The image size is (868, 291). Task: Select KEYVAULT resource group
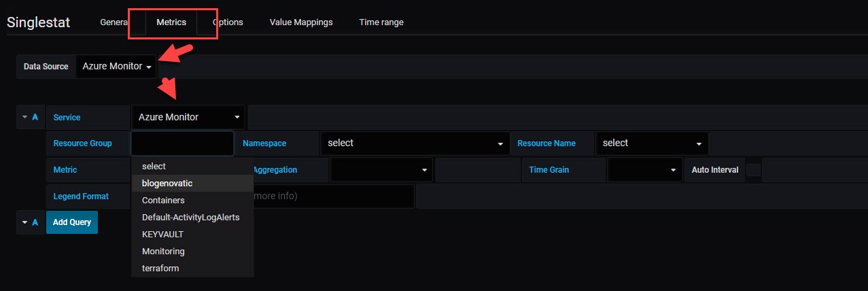tap(192, 234)
